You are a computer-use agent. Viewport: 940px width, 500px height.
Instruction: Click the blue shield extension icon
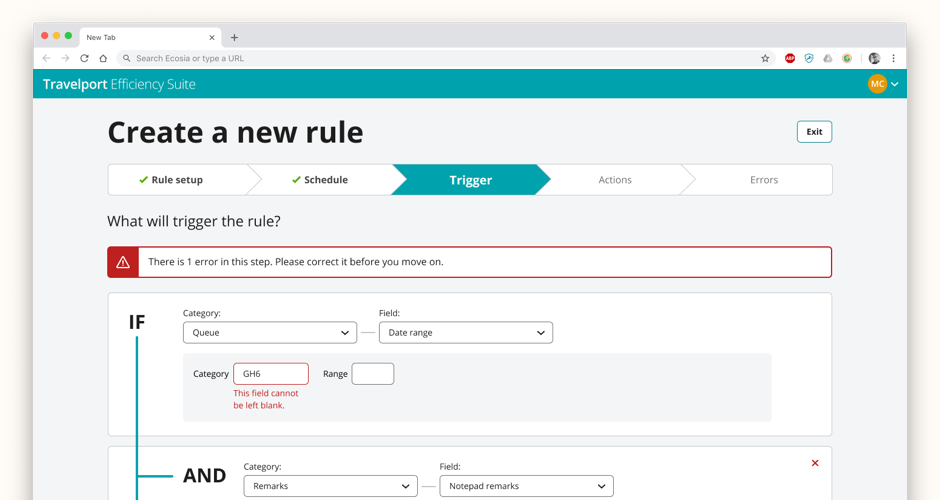809,59
